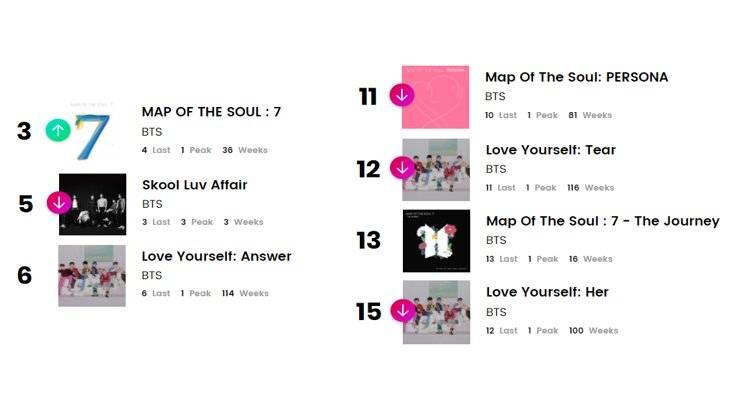Click the BTS artist name under Skool Luv Affair
This screenshot has width=730, height=411.
click(152, 204)
